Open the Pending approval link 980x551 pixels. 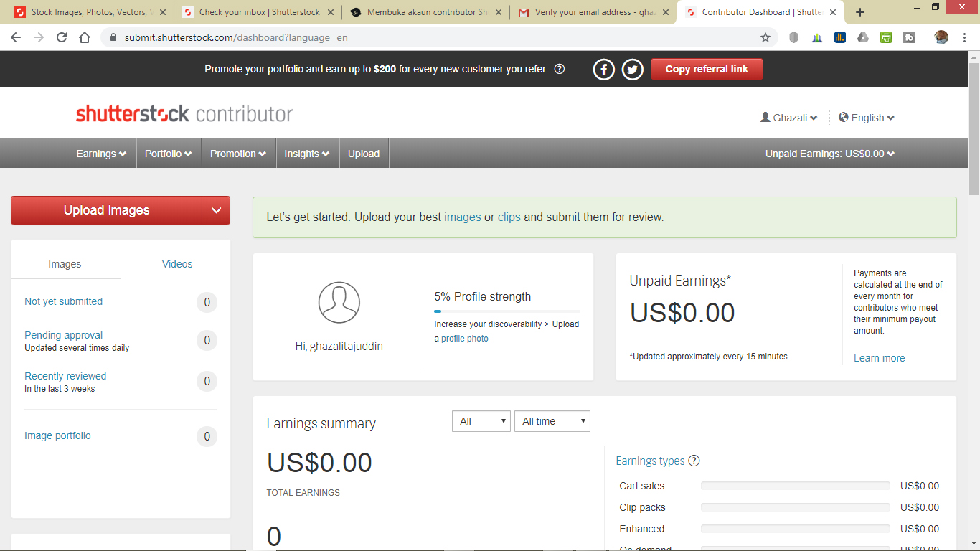point(64,335)
